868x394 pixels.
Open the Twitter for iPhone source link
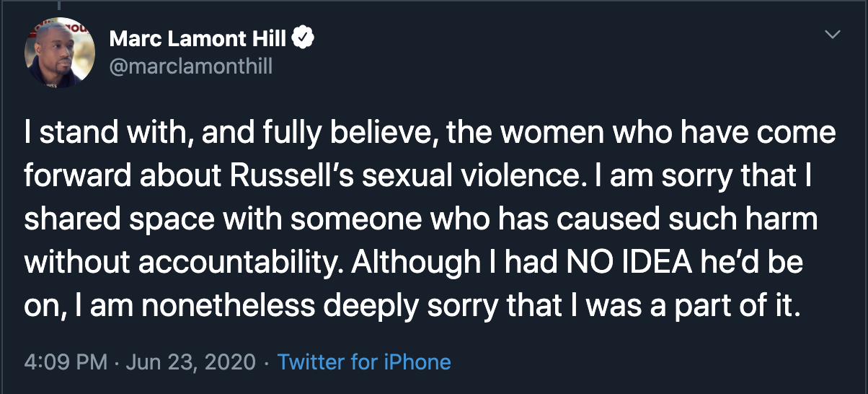click(x=364, y=362)
